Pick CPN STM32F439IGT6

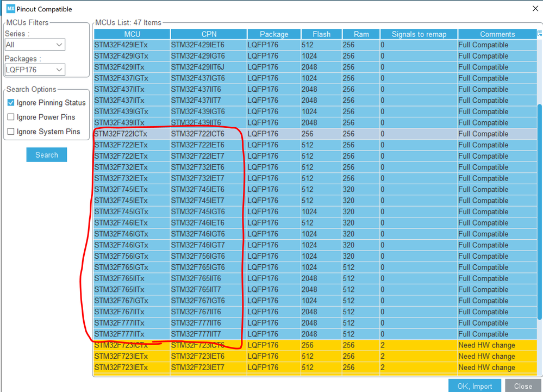tap(209, 111)
